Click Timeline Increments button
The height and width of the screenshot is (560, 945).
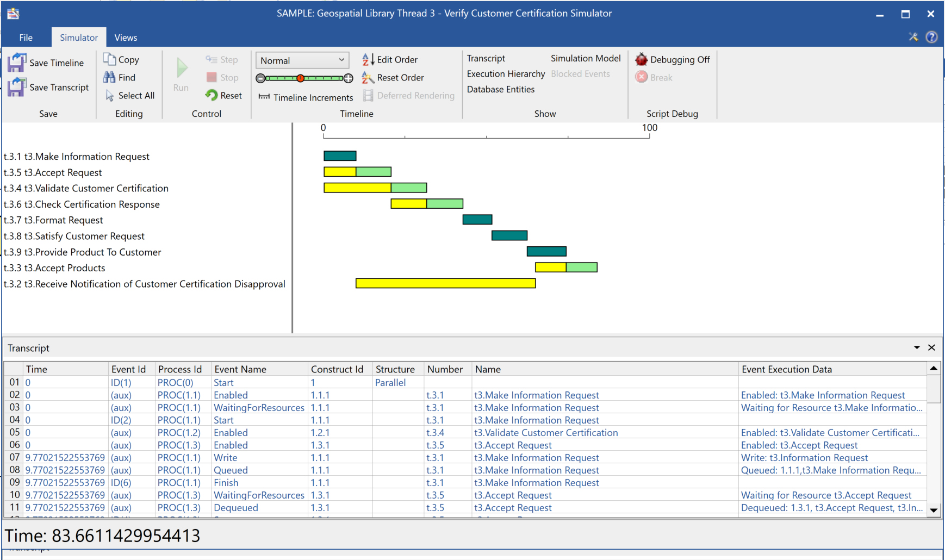click(306, 97)
